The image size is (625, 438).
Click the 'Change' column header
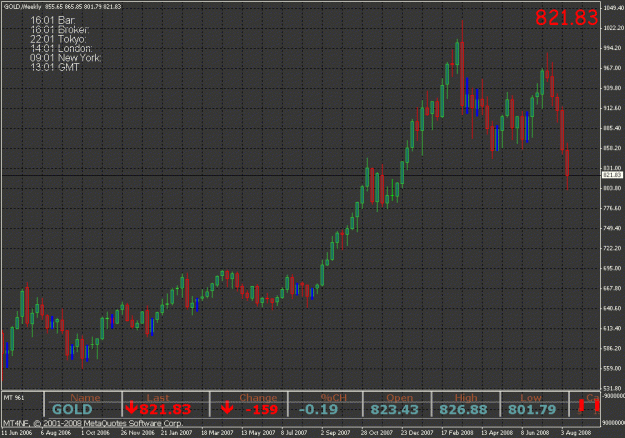click(x=258, y=398)
